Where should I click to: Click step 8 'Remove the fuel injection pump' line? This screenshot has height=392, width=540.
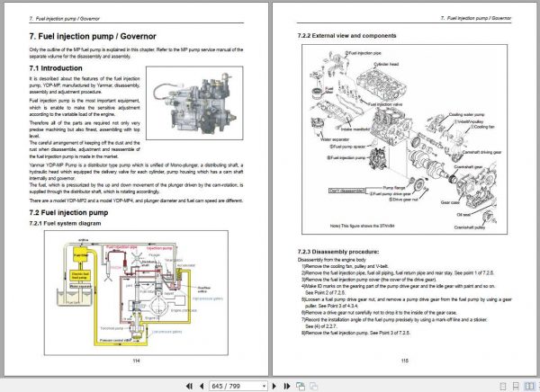coord(355,333)
